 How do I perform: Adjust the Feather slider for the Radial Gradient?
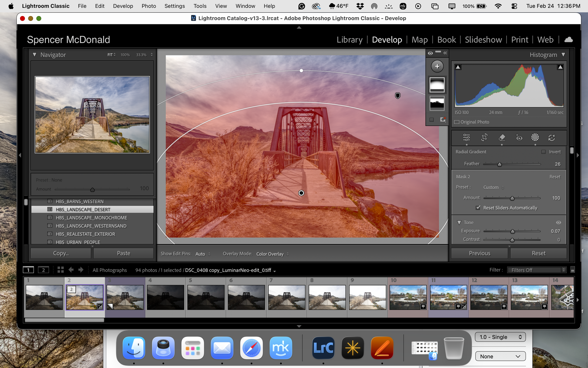(500, 164)
